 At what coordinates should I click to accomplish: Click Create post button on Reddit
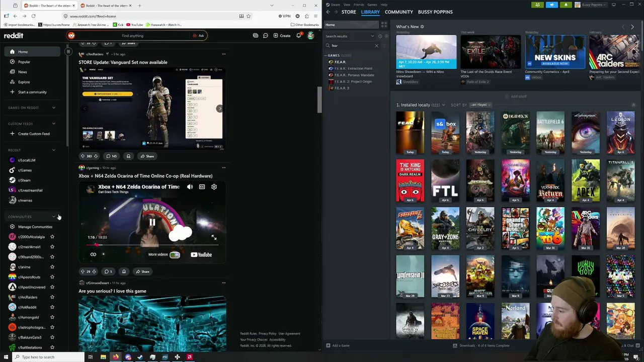point(282,36)
